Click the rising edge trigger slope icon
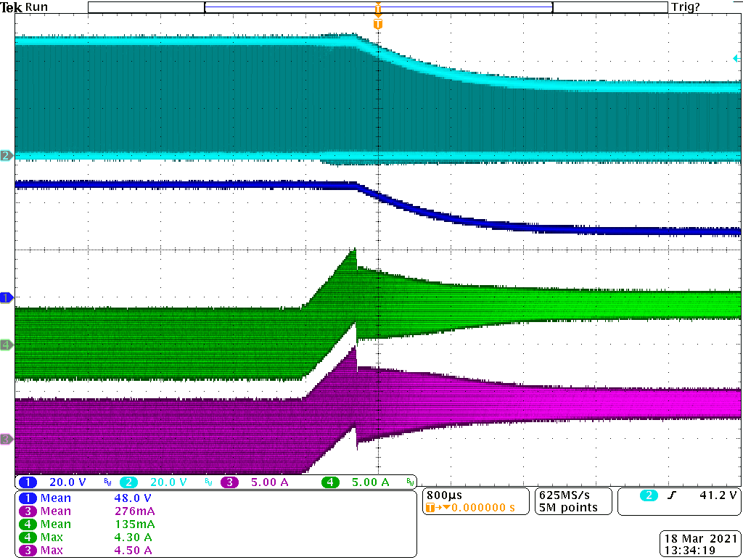Screen dimensions: 743x560 [670, 495]
